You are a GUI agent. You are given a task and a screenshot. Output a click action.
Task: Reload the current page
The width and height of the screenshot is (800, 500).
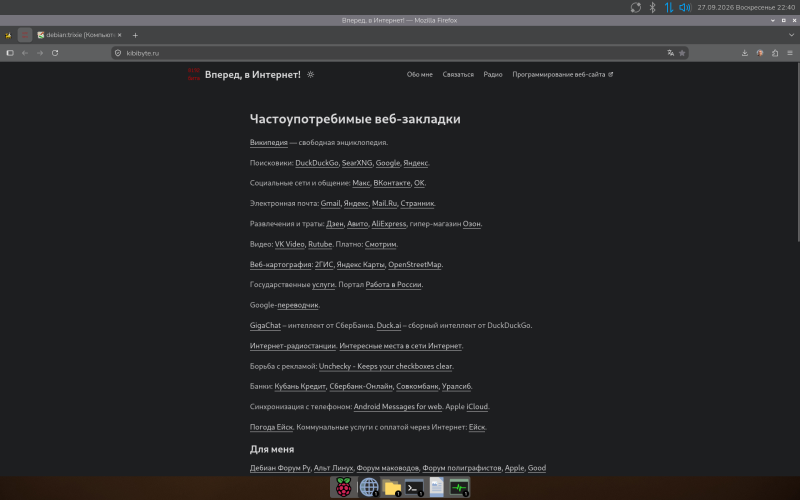pos(55,53)
